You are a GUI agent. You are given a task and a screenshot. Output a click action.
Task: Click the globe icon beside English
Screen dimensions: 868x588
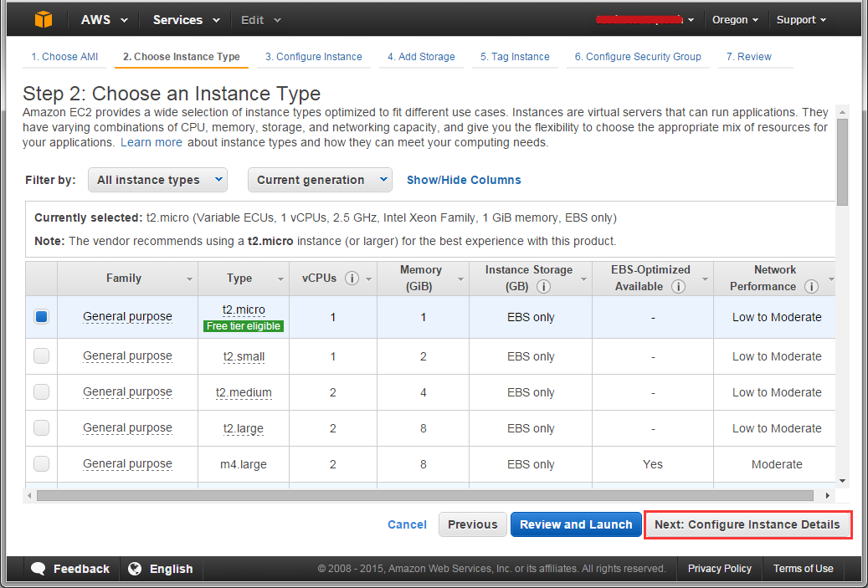(135, 569)
